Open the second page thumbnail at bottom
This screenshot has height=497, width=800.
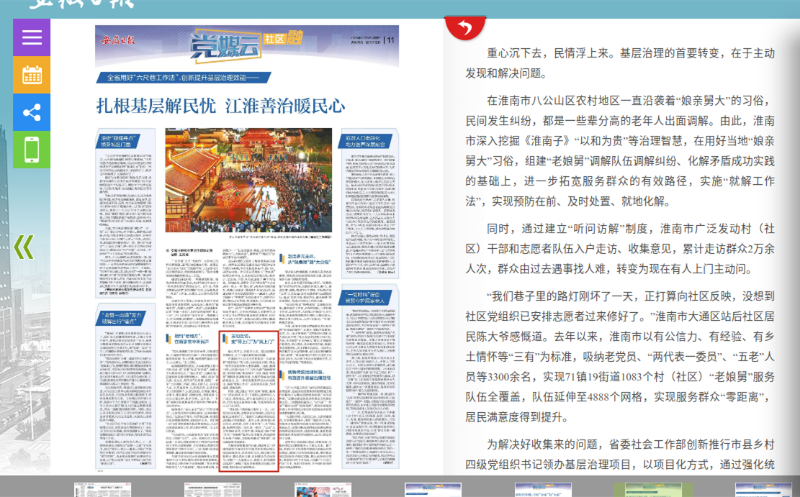coord(210,490)
